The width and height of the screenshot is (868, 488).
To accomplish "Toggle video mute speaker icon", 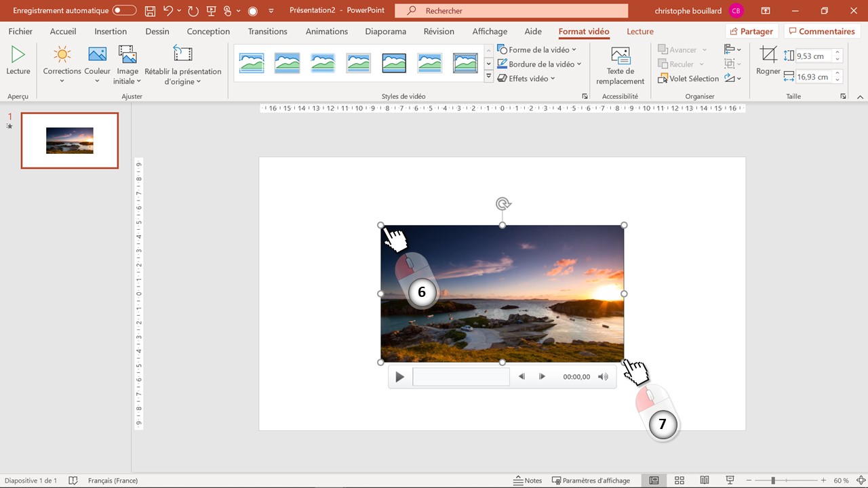I will click(603, 377).
